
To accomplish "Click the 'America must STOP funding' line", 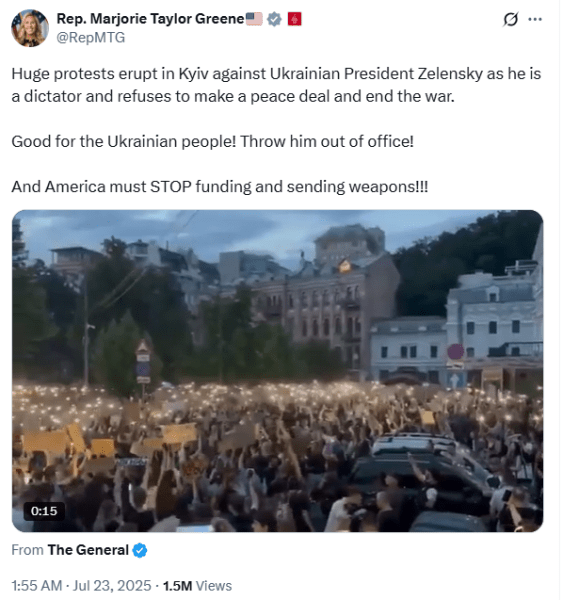I will (220, 187).
